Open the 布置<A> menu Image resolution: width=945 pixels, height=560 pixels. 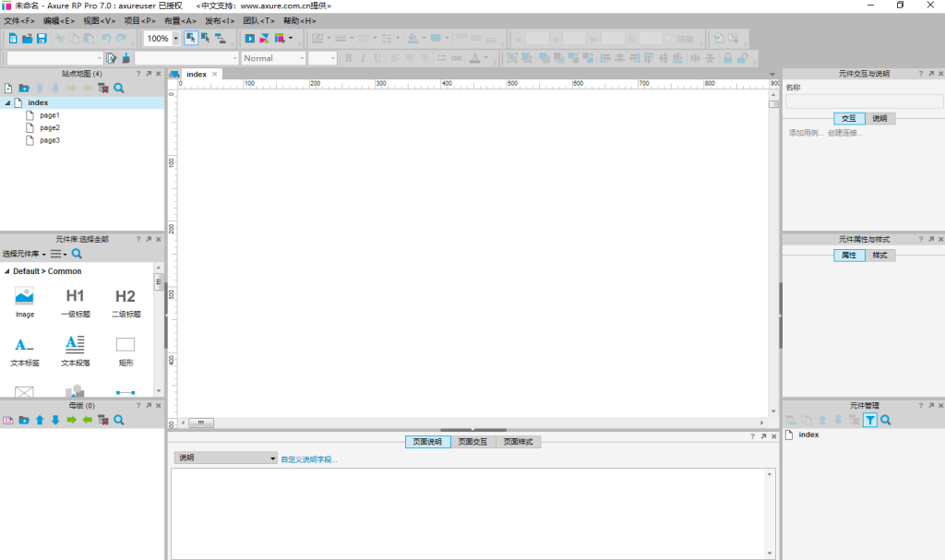pyautogui.click(x=180, y=20)
